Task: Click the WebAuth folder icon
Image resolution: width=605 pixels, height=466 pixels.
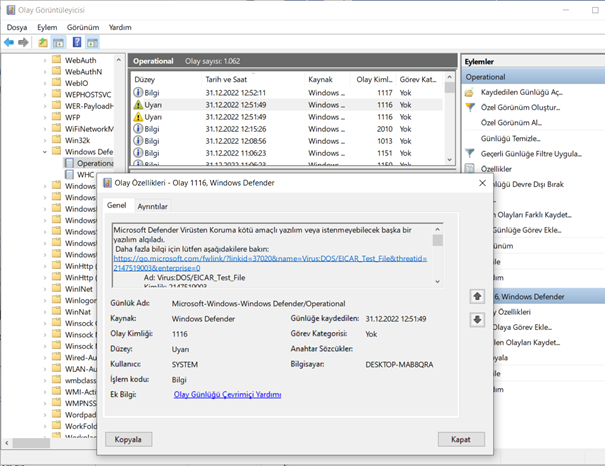Action: click(57, 60)
